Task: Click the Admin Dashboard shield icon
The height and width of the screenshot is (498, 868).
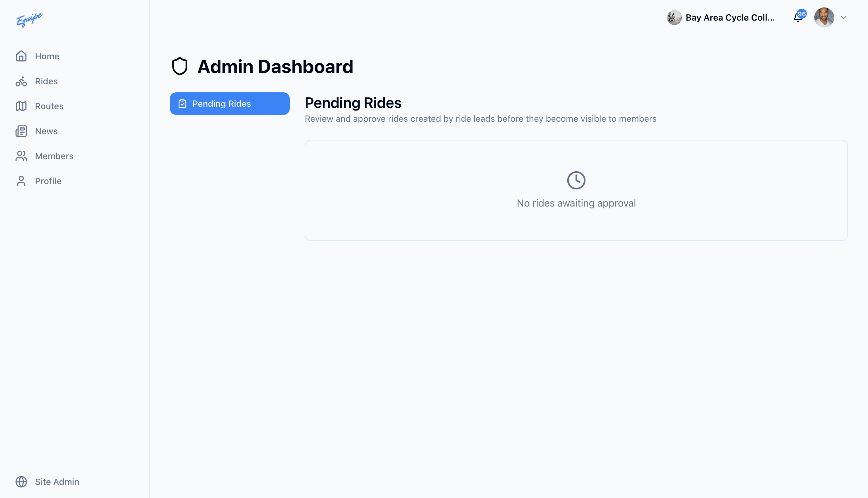Action: coord(180,66)
